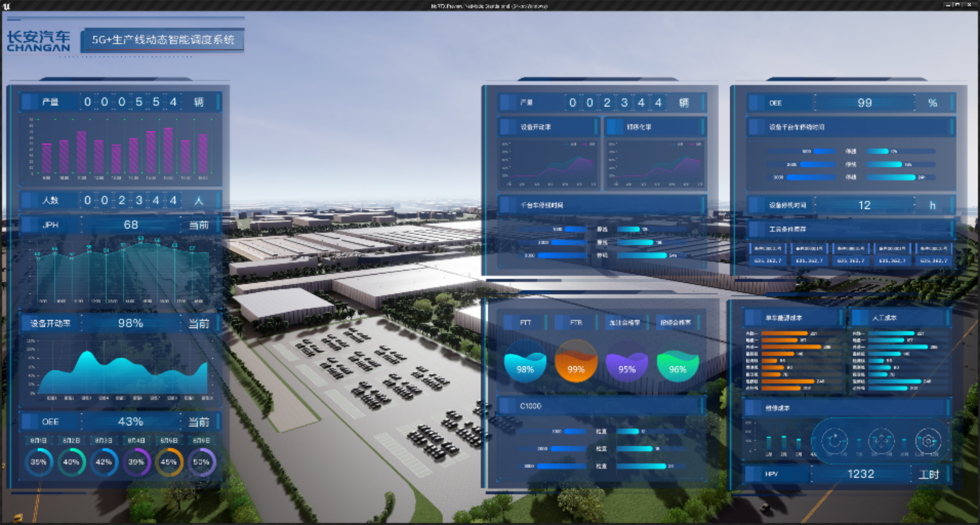Click the 工装备件库存 section header

pyautogui.click(x=850, y=229)
